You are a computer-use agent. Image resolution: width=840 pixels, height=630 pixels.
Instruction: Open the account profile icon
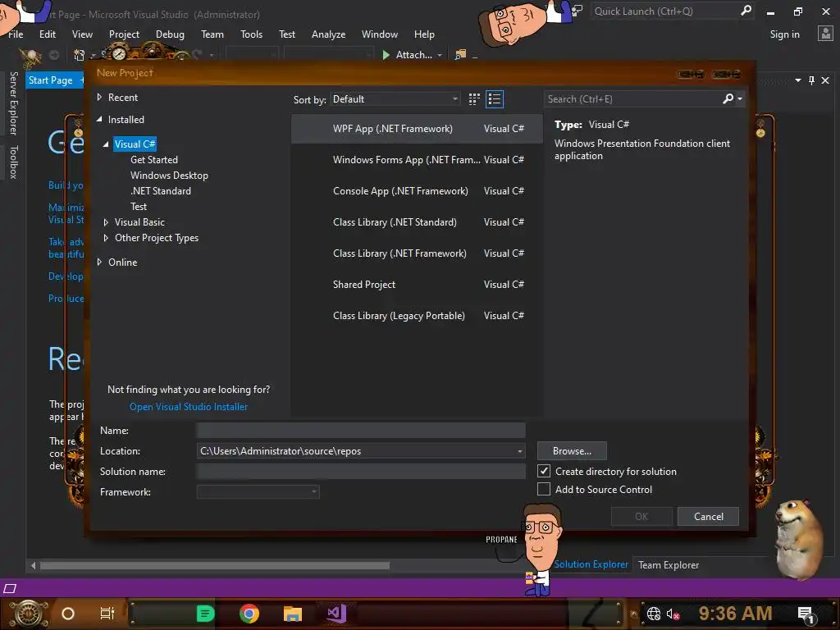pos(825,34)
